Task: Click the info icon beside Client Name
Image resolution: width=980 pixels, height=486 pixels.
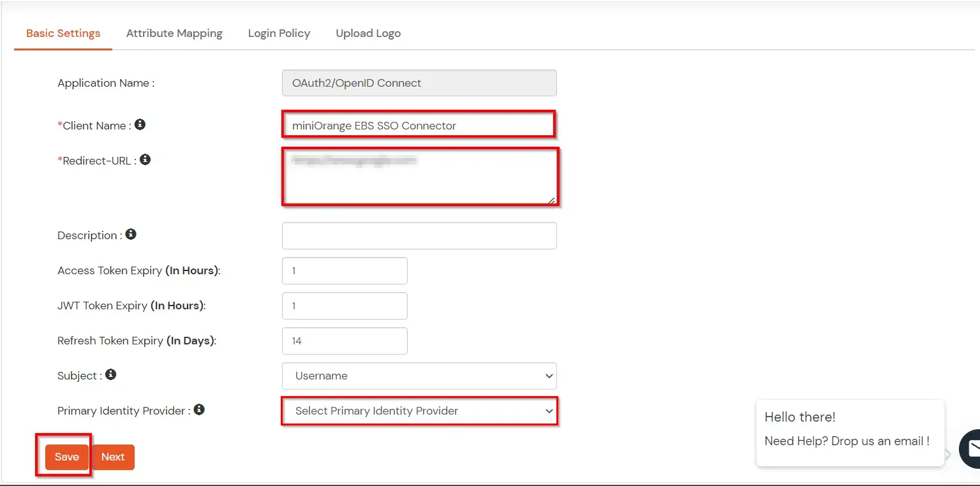Action: tap(140, 125)
